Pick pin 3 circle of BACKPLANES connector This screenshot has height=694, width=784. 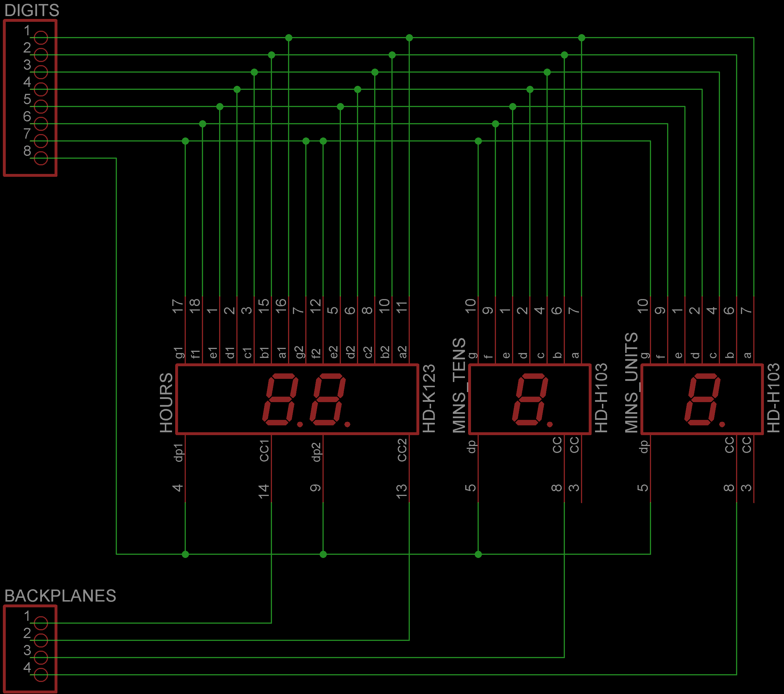coord(41,658)
